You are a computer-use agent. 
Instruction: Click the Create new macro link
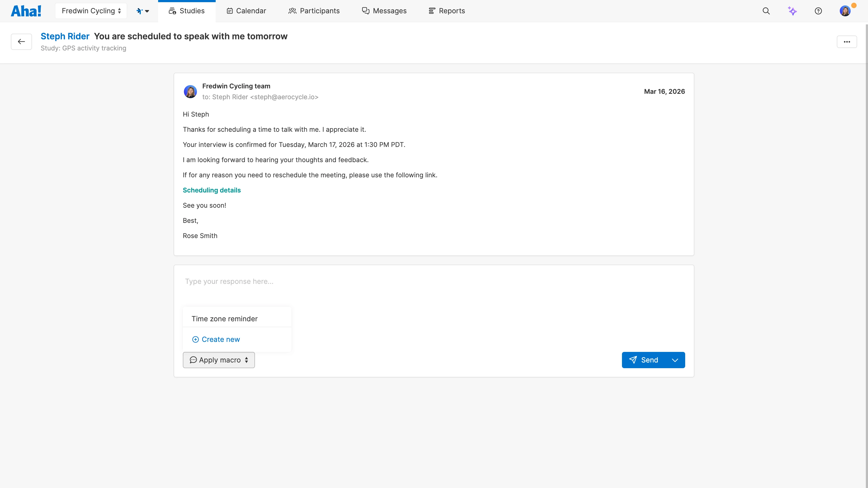click(x=216, y=339)
